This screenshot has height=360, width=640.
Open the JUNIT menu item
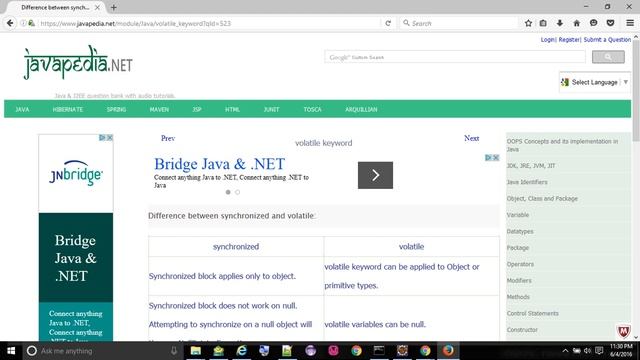click(271, 109)
